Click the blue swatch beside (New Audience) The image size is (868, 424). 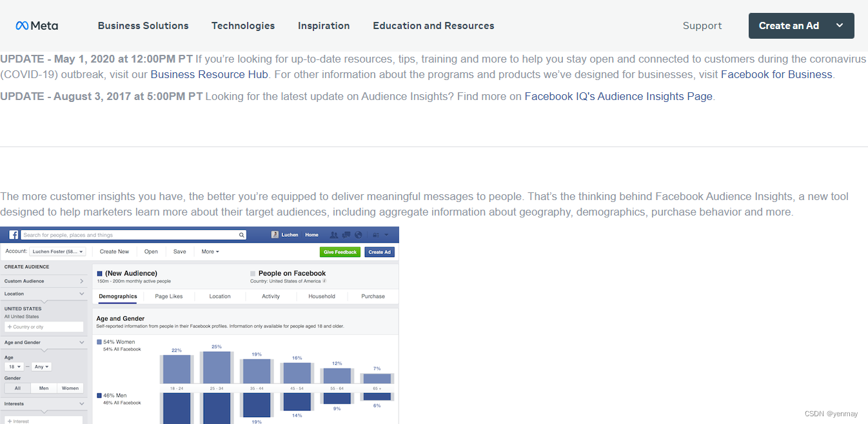coord(100,274)
